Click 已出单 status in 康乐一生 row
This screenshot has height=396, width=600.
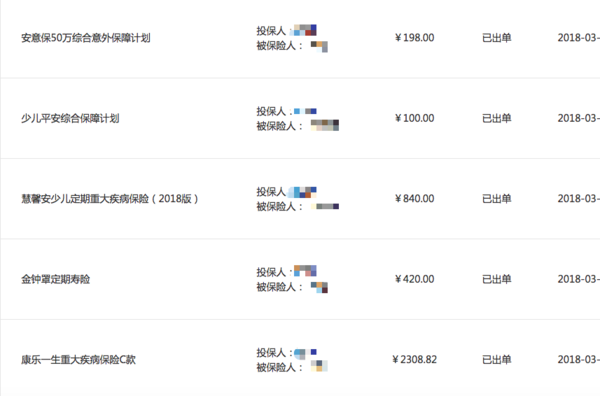[x=497, y=359]
